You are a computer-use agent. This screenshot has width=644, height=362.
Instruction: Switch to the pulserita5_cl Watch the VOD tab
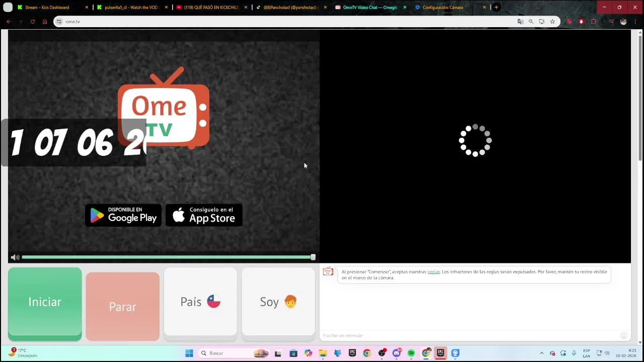pyautogui.click(x=131, y=8)
